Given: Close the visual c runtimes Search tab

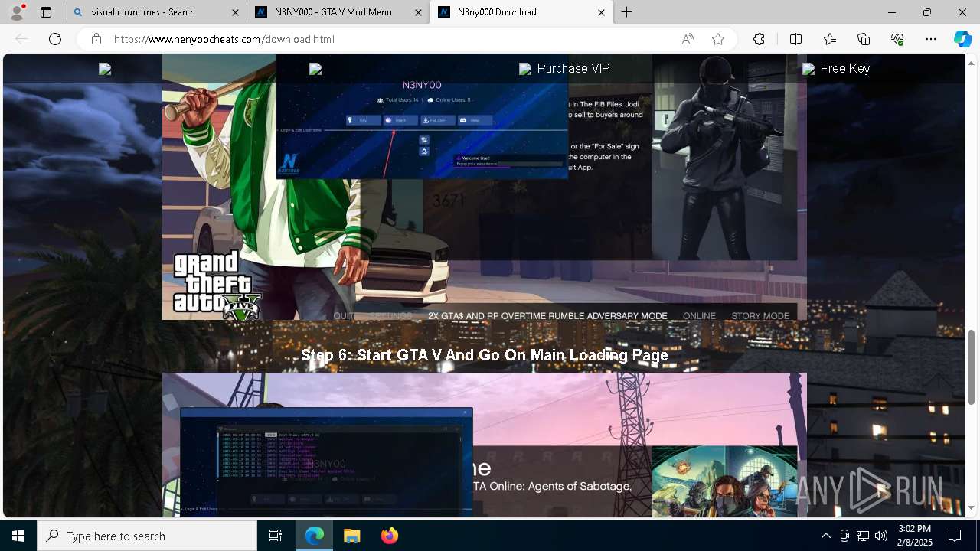Looking at the screenshot, I should (x=235, y=12).
